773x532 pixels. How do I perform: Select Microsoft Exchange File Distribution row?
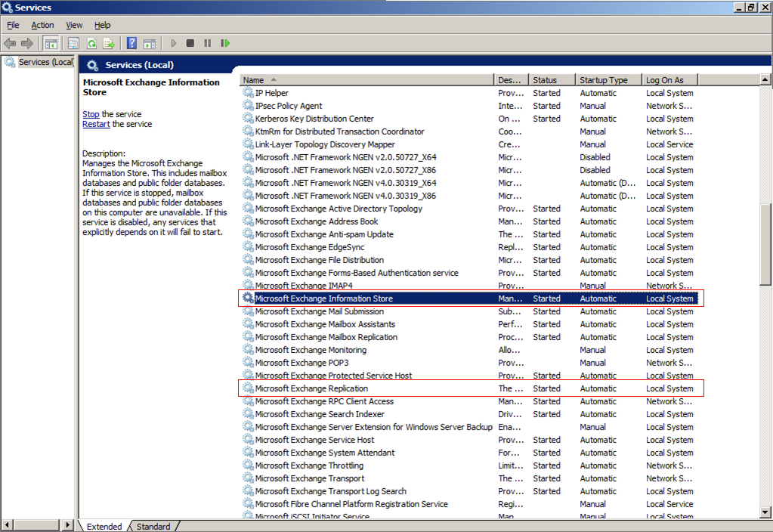470,260
